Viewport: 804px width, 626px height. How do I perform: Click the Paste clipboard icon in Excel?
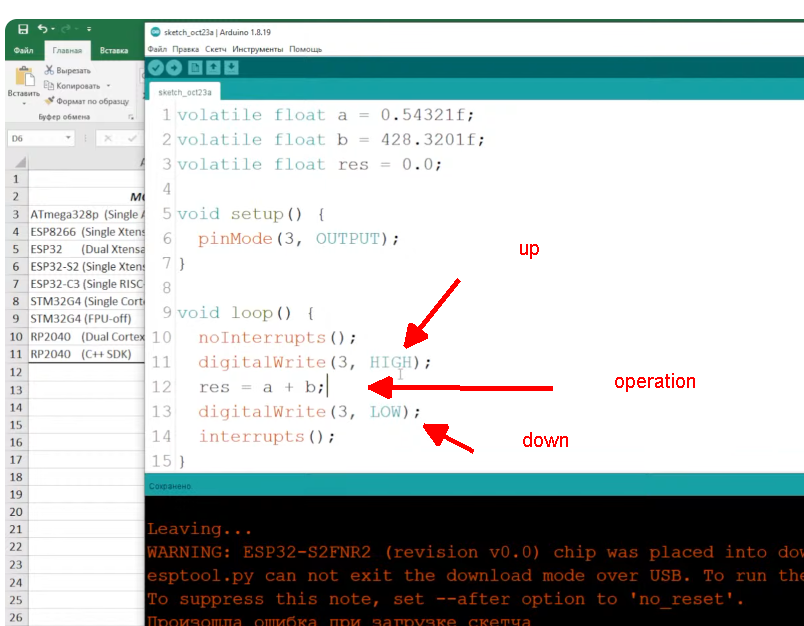tap(24, 76)
